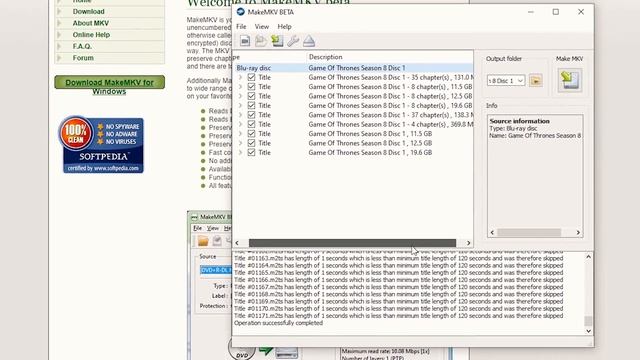Click the large Make MKV button
This screenshot has width=640, height=360.
[x=569, y=80]
